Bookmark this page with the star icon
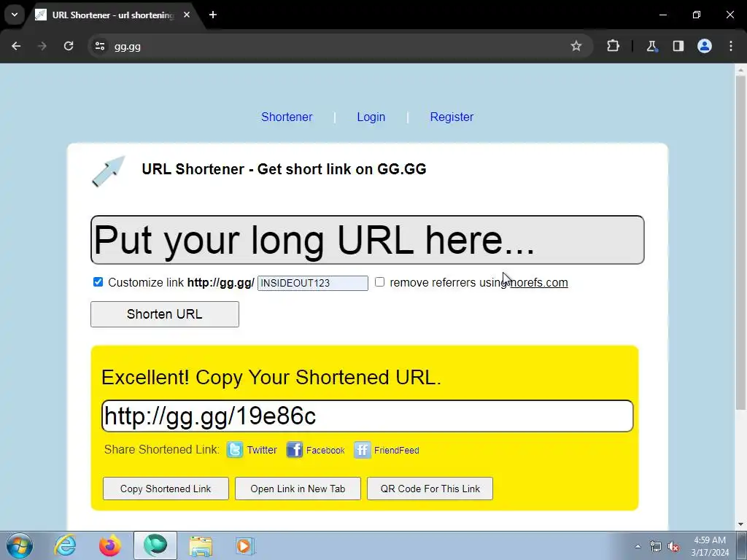Image resolution: width=747 pixels, height=560 pixels. (576, 46)
